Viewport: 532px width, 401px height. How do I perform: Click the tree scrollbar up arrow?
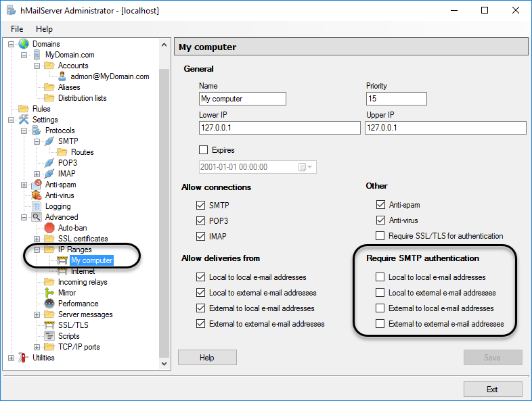tap(164, 45)
